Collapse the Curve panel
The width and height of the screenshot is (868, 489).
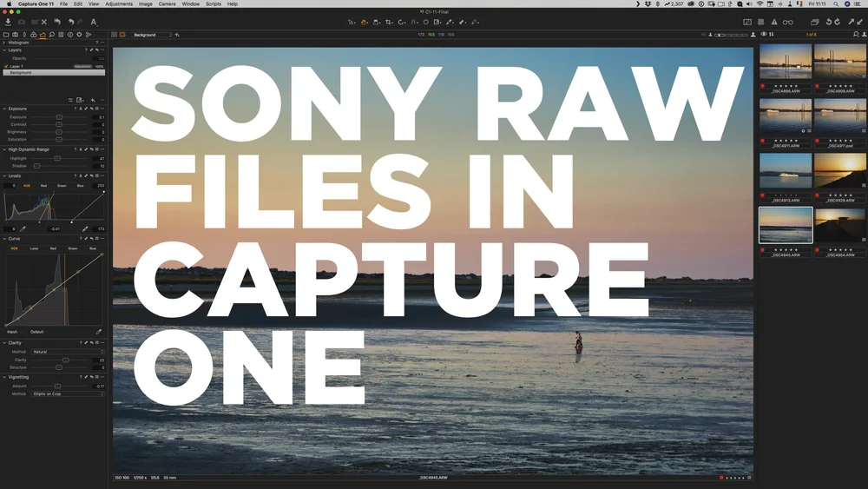point(4,239)
